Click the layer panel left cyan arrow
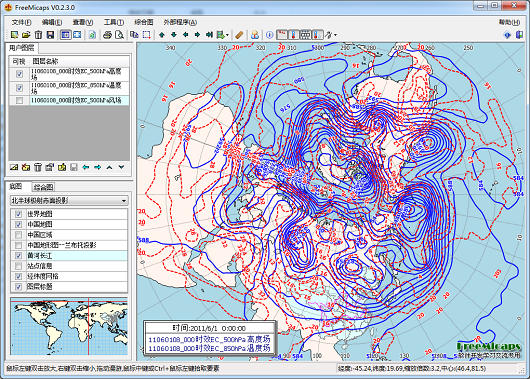 (86, 167)
